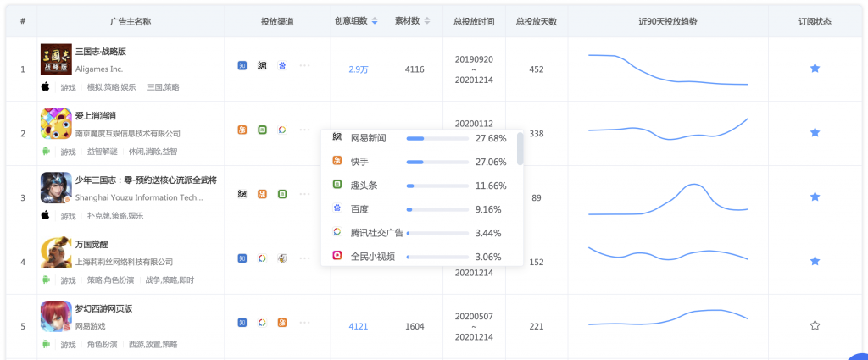Click NetEase News icon in 少年三国志 row
Image resolution: width=868 pixels, height=360 pixels.
click(x=242, y=194)
